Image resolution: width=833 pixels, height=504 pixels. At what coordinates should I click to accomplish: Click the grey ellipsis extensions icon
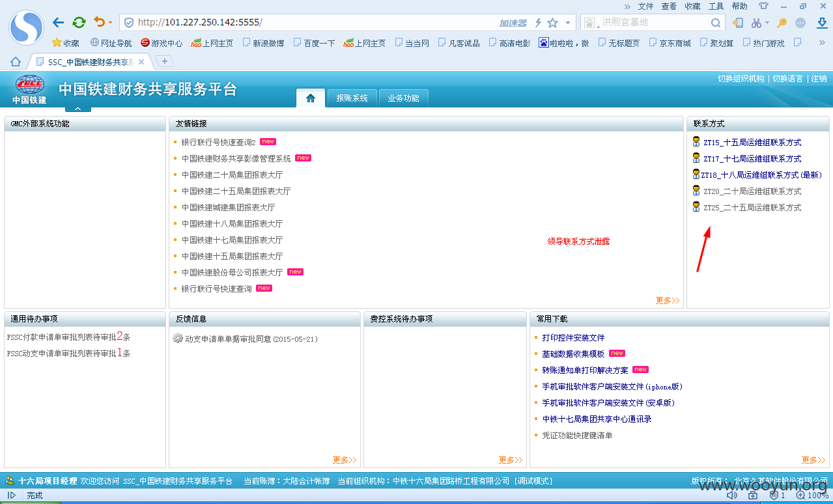pyautogui.click(x=800, y=23)
